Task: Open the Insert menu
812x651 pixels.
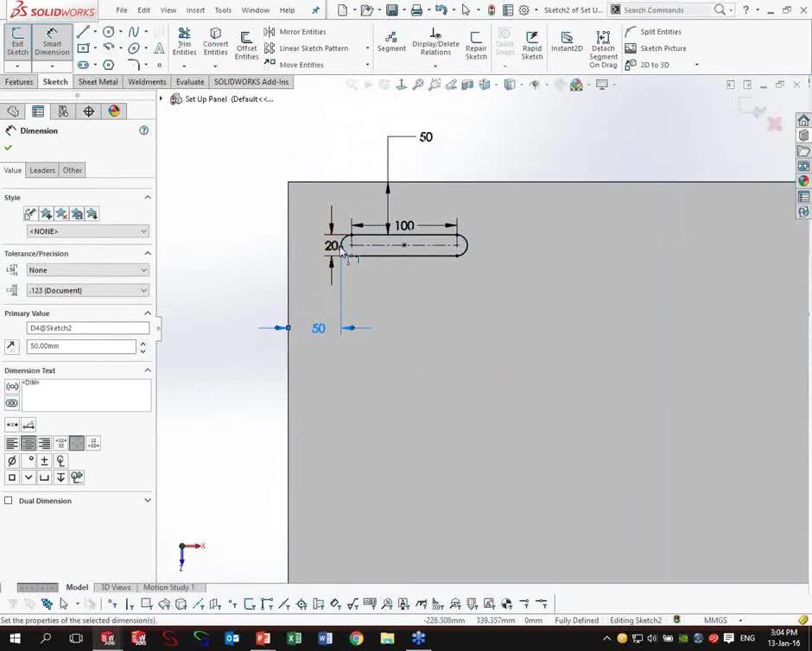Action: (195, 10)
